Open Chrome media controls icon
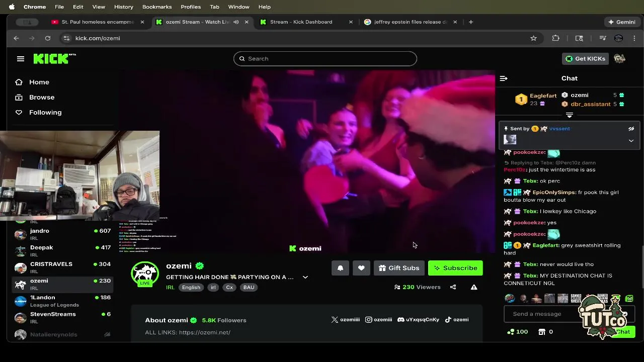The height and width of the screenshot is (362, 644). (603, 38)
